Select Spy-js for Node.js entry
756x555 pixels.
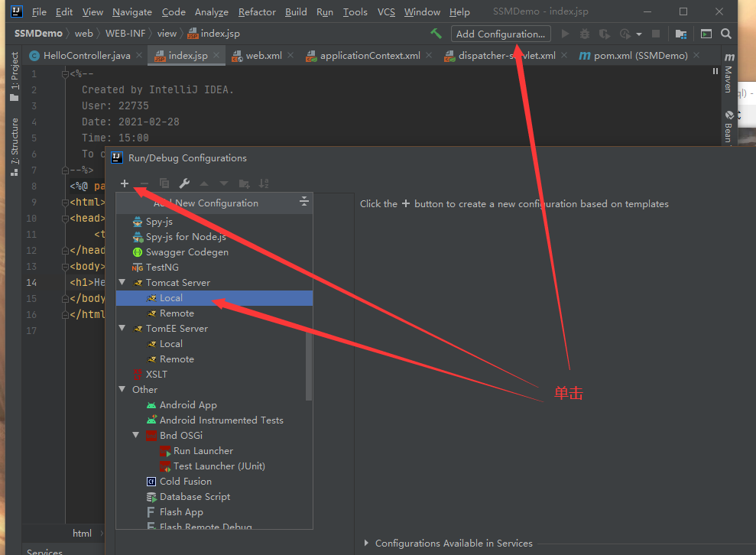[214, 237]
